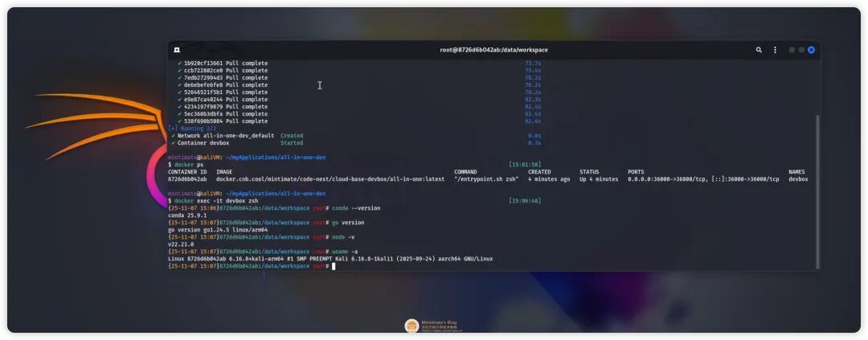Click the "uname -a" command

[344, 252]
